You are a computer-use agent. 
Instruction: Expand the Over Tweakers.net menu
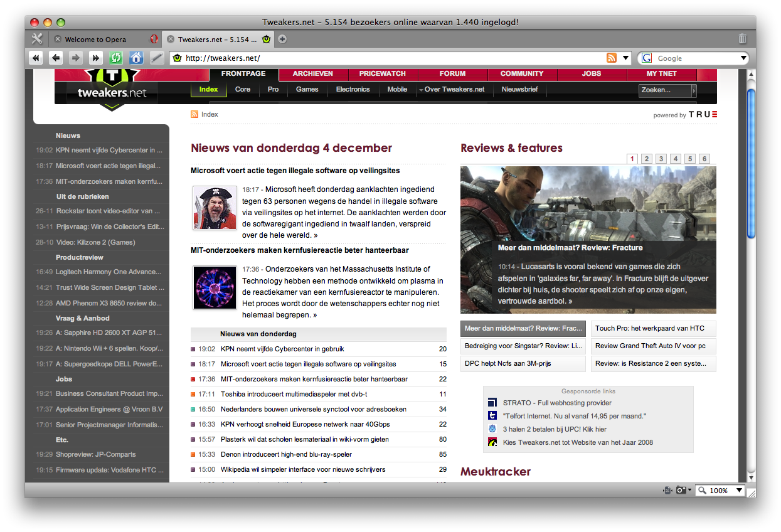click(452, 90)
